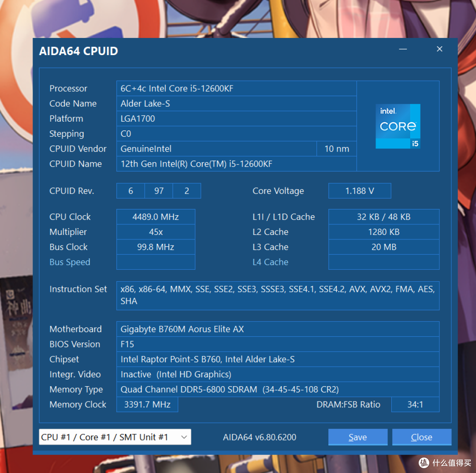Click the AIDA64 CPUID window title

point(78,51)
